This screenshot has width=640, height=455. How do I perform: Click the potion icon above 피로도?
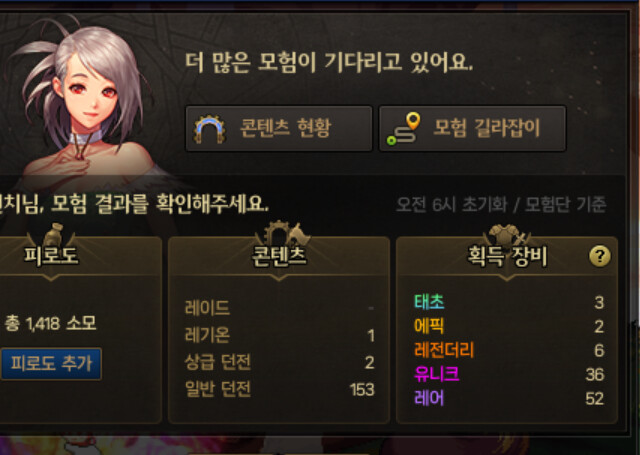coord(53,234)
